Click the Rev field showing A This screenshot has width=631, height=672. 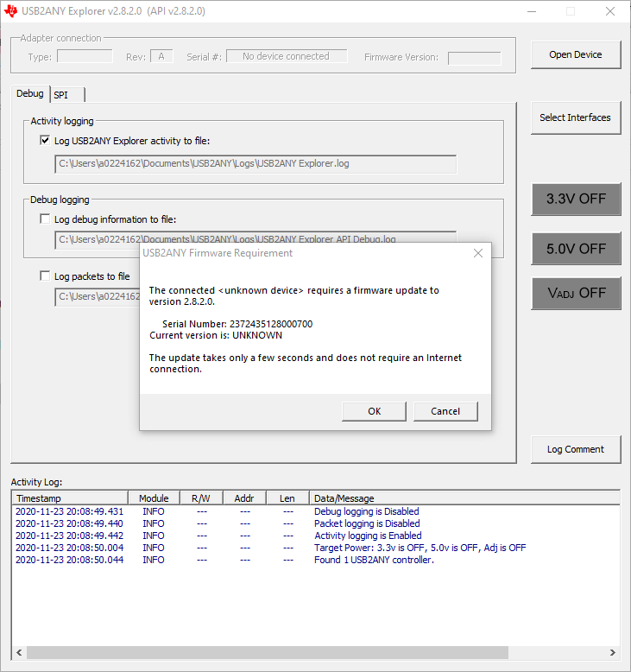[161, 56]
